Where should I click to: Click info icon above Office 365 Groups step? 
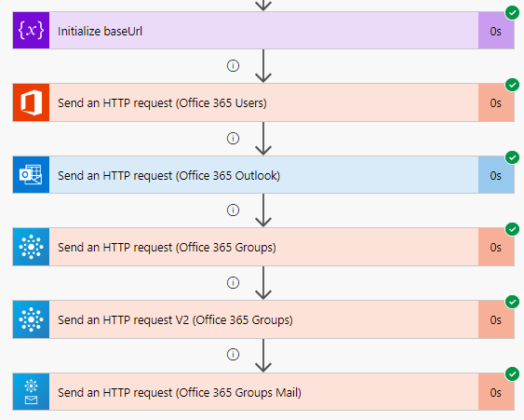click(233, 210)
